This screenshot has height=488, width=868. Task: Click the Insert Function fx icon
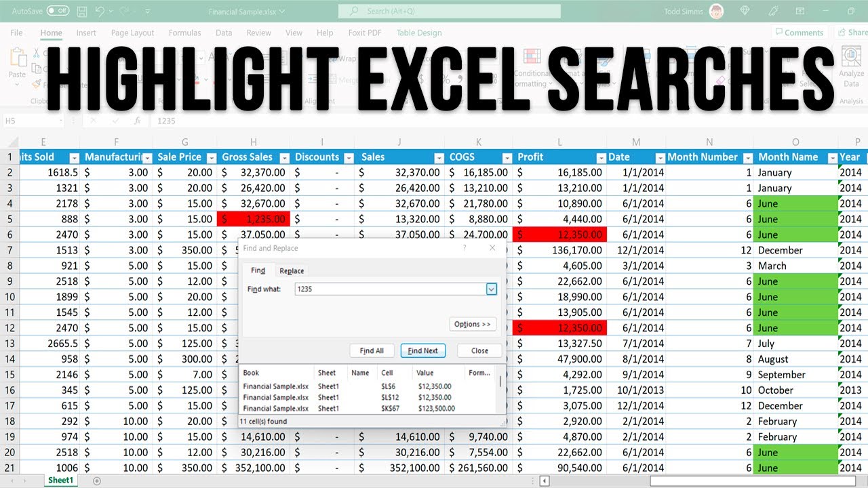(x=137, y=121)
